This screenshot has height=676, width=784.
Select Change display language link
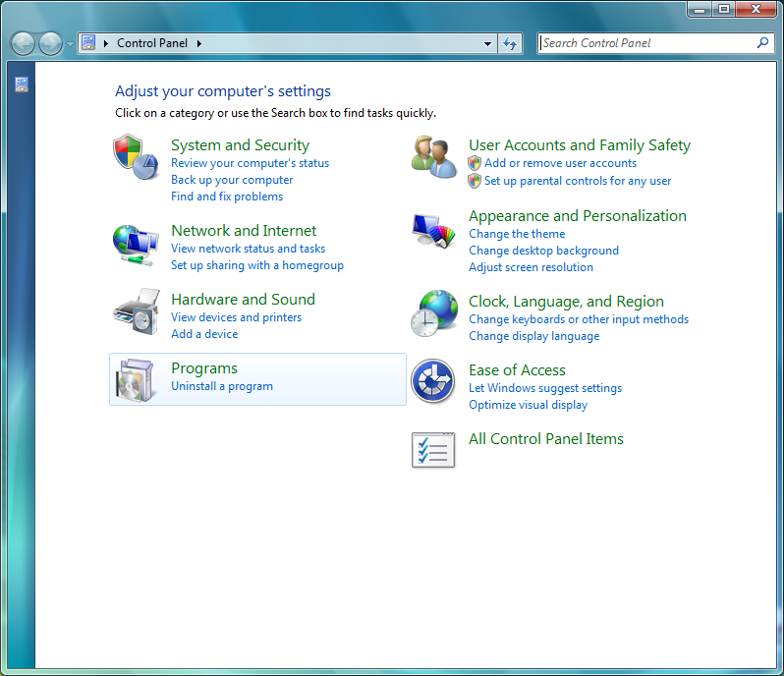coord(534,336)
